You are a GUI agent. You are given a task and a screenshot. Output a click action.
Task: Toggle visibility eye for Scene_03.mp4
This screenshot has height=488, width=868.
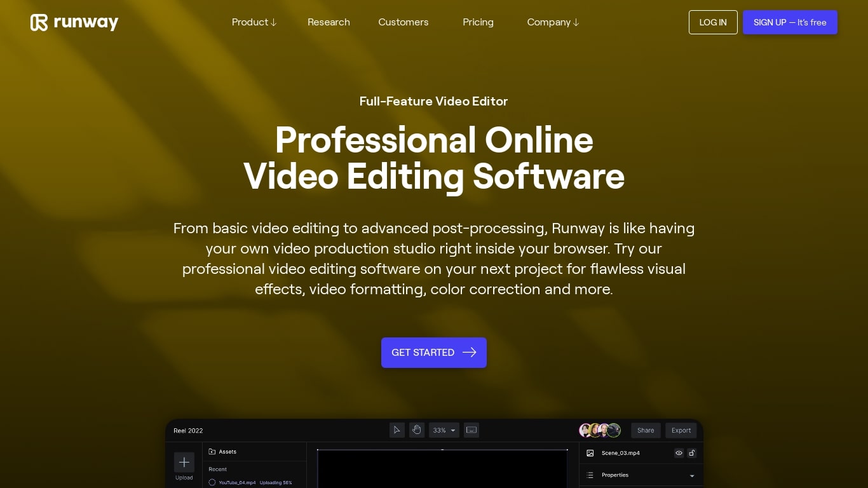coord(679,453)
